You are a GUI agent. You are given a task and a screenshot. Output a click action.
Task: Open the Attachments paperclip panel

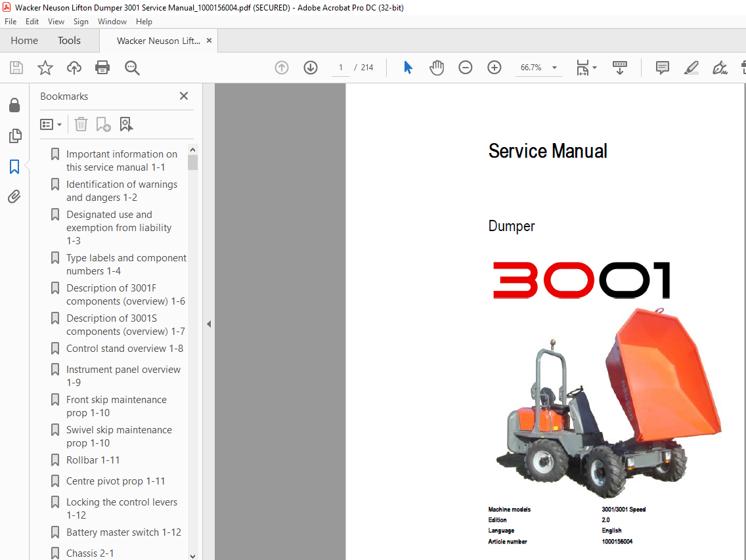click(x=14, y=196)
